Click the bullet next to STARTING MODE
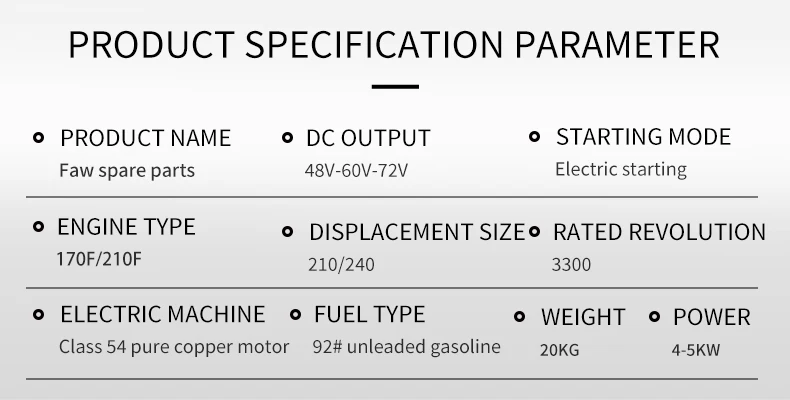This screenshot has height=400, width=790. [535, 137]
